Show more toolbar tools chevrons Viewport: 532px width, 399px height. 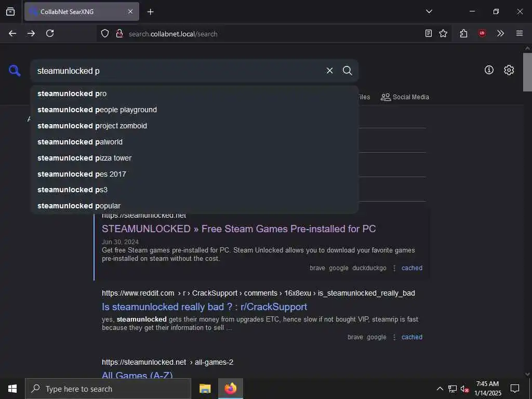point(500,33)
